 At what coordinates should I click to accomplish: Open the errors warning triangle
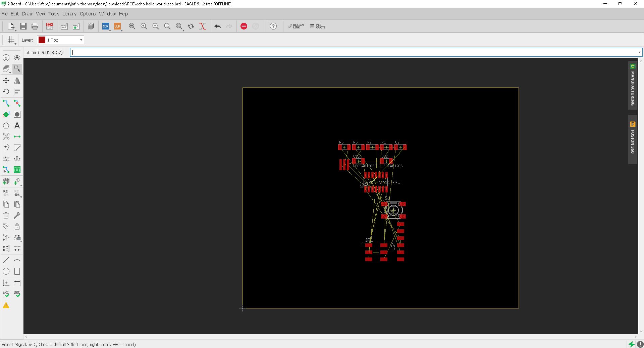point(6,305)
